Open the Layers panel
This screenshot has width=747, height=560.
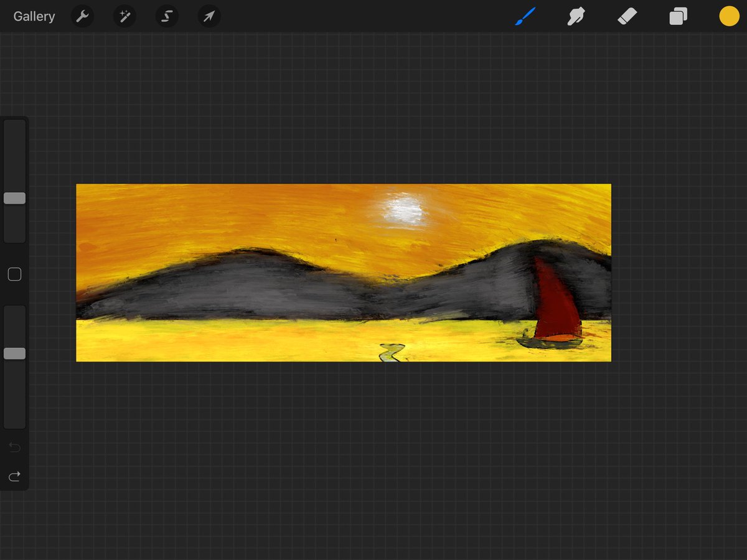pyautogui.click(x=678, y=16)
